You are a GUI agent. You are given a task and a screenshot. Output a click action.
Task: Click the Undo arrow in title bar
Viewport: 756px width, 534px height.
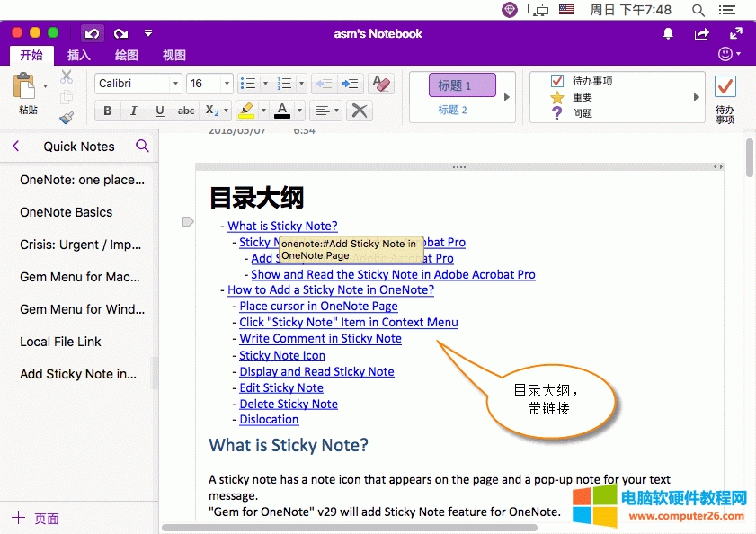(x=92, y=34)
